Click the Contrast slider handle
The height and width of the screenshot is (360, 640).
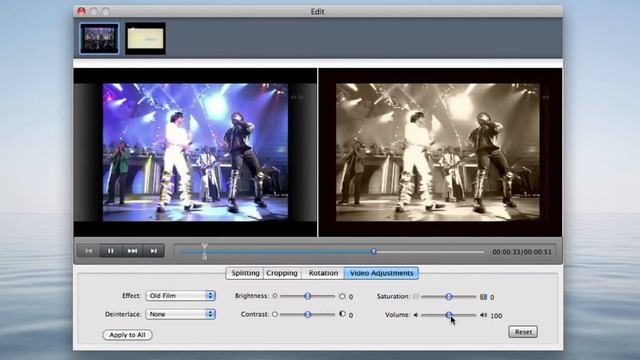click(308, 314)
